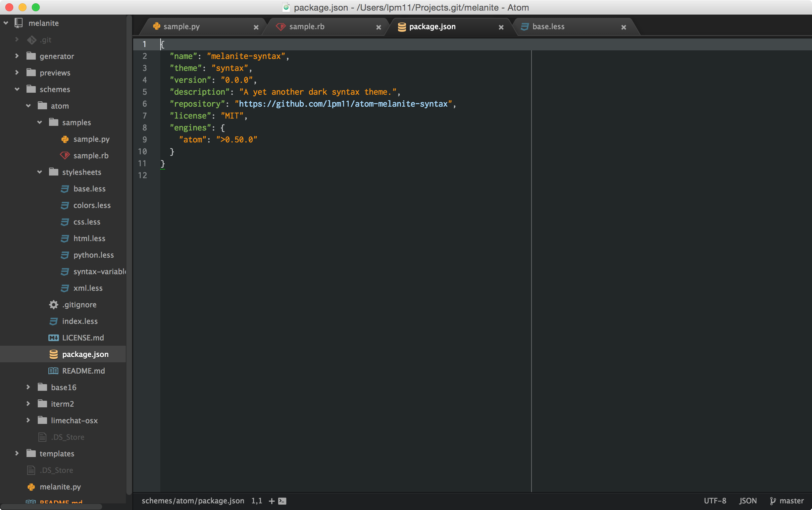Close the base.less tab
The image size is (812, 510).
624,27
